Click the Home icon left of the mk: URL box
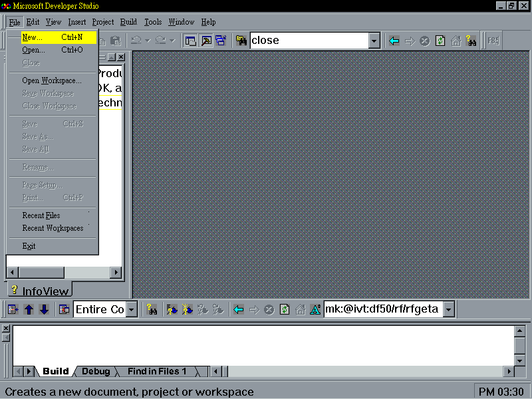 pyautogui.click(x=301, y=309)
